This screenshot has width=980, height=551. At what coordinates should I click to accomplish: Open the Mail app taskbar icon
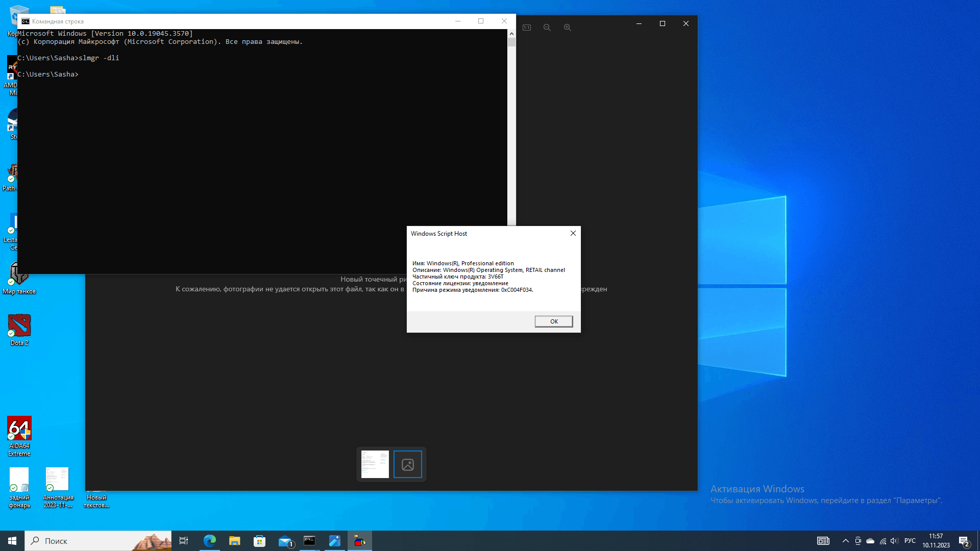(285, 541)
